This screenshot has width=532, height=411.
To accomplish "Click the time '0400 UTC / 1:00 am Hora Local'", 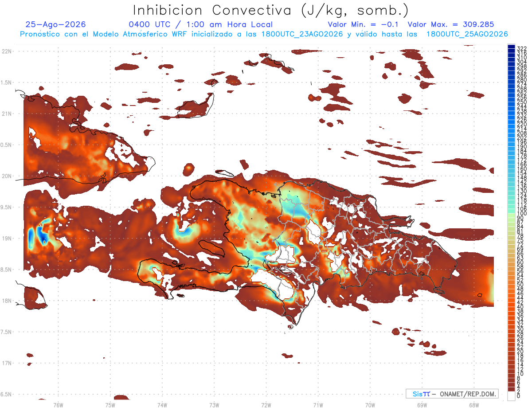I will click(200, 24).
